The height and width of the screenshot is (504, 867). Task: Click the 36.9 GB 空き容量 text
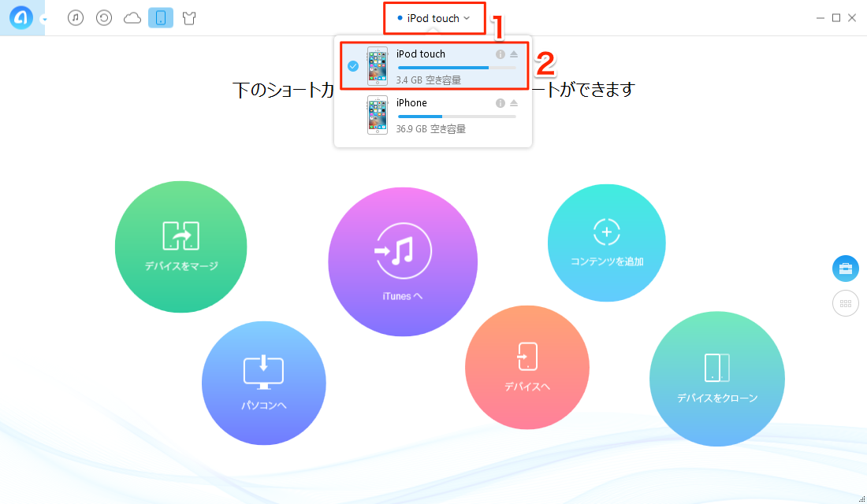click(430, 129)
